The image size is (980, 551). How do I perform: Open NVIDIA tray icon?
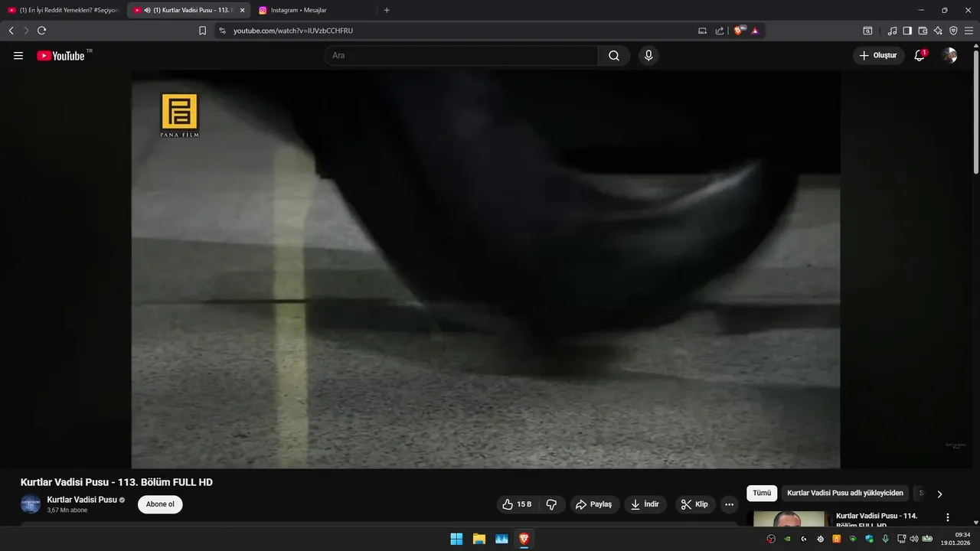click(x=787, y=539)
